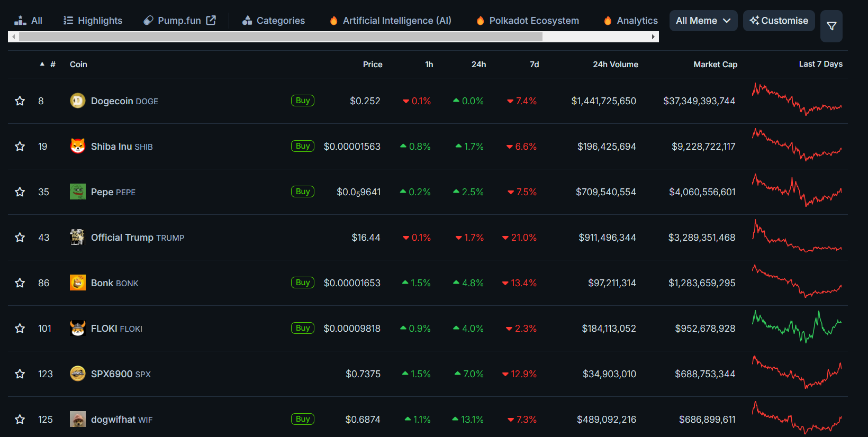Mark dogwifhat with the star
Image resolution: width=868 pixels, height=437 pixels.
pos(20,419)
